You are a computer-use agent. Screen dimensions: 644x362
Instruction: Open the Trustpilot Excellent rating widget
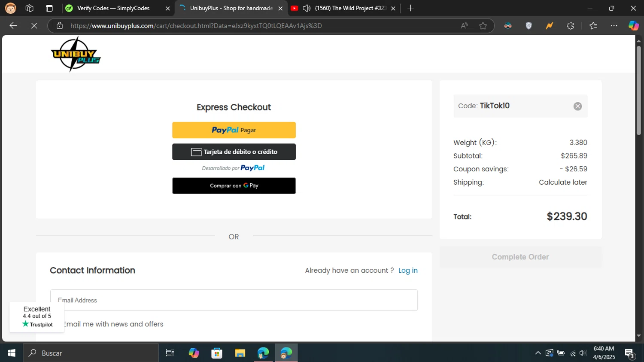coord(37,317)
